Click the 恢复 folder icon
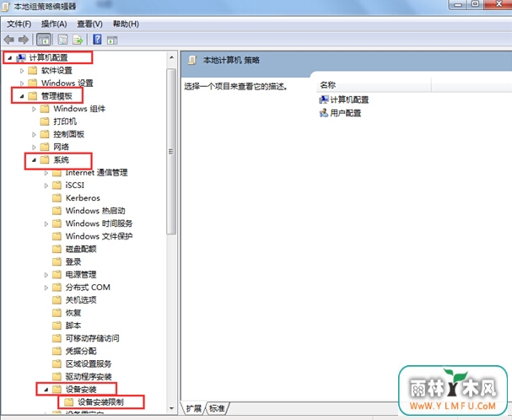This screenshot has width=512, height=420. (x=57, y=313)
